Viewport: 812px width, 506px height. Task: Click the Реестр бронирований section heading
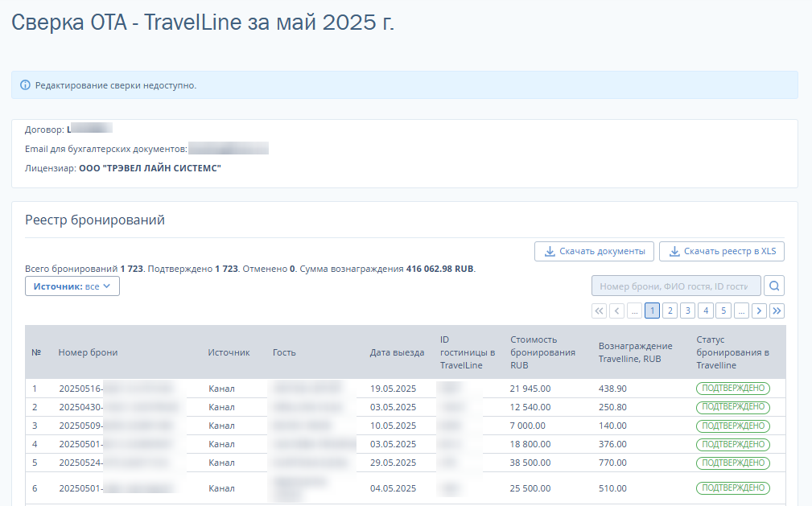95,220
